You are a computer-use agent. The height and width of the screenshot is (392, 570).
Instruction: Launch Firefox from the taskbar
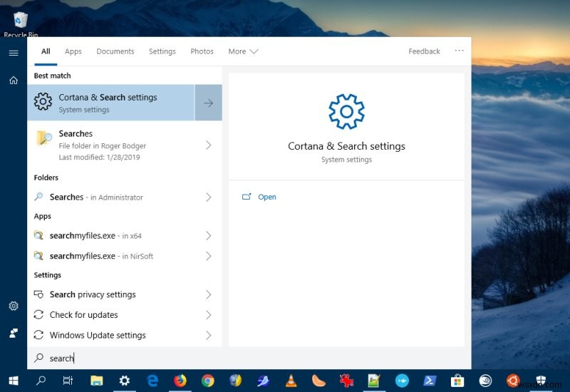(180, 381)
